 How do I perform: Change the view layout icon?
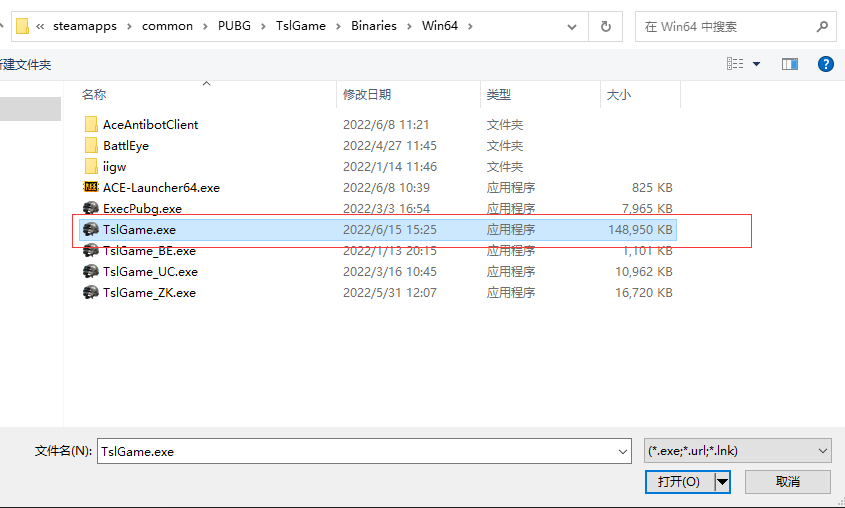click(x=735, y=64)
